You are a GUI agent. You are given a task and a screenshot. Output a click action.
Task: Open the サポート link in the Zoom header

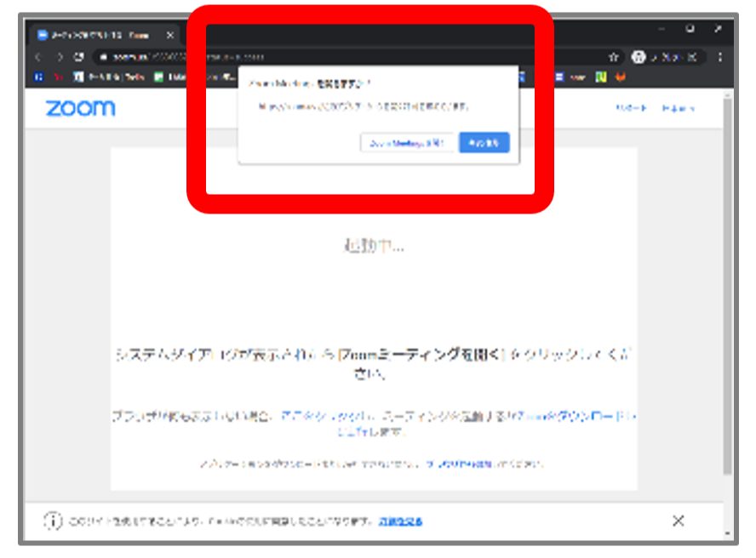(631, 108)
